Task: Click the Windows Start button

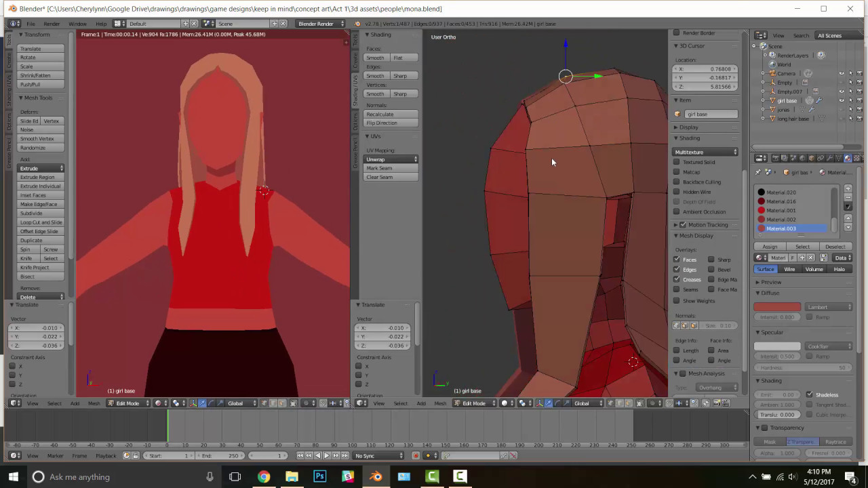Action: pyautogui.click(x=14, y=476)
